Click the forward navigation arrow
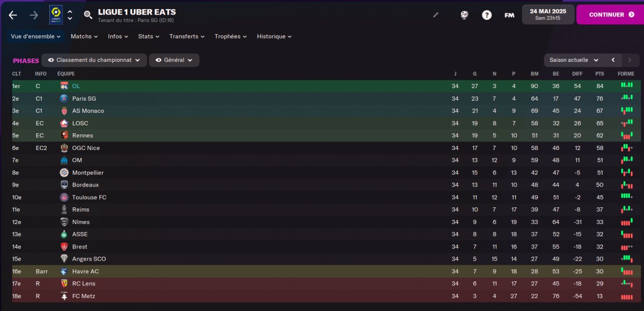 click(34, 15)
